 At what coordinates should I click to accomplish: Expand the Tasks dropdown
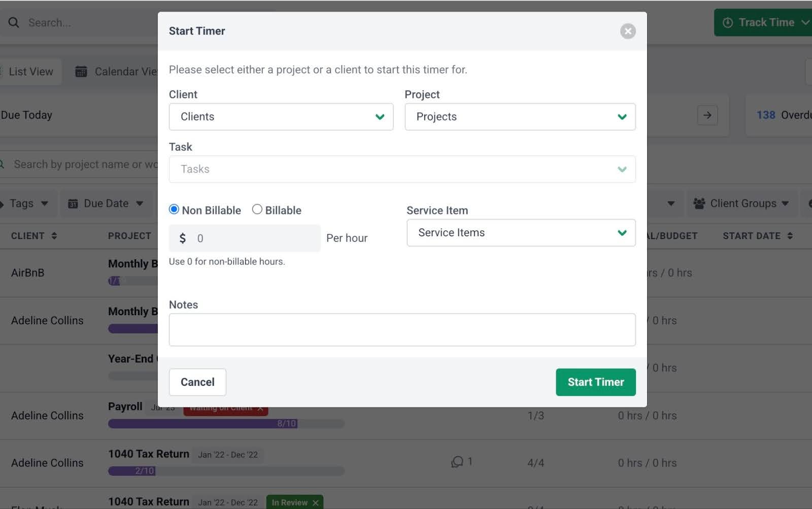(402, 169)
